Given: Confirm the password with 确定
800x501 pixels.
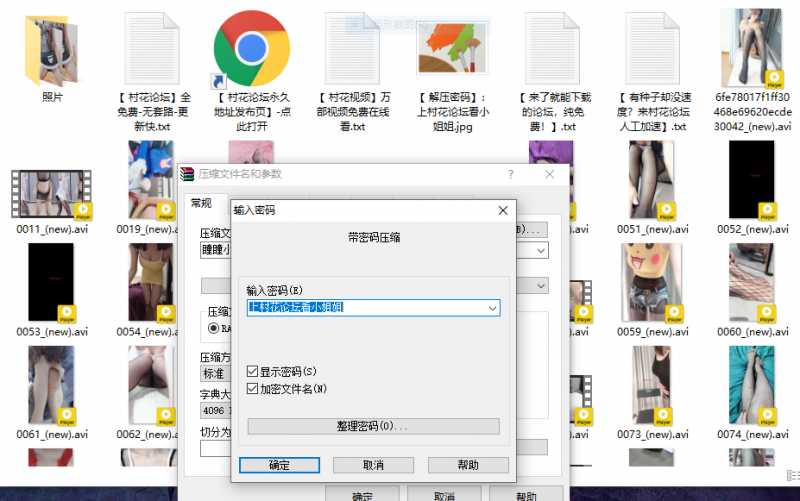Looking at the screenshot, I should [x=279, y=465].
